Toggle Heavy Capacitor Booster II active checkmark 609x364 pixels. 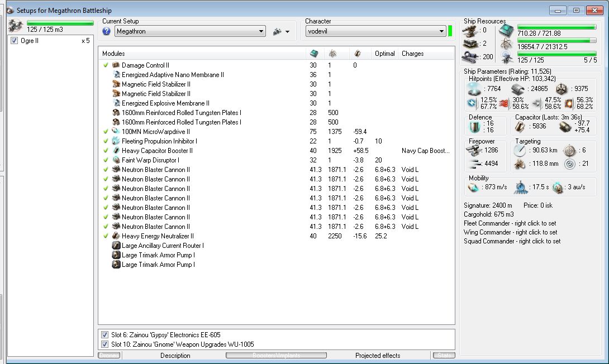(106, 151)
